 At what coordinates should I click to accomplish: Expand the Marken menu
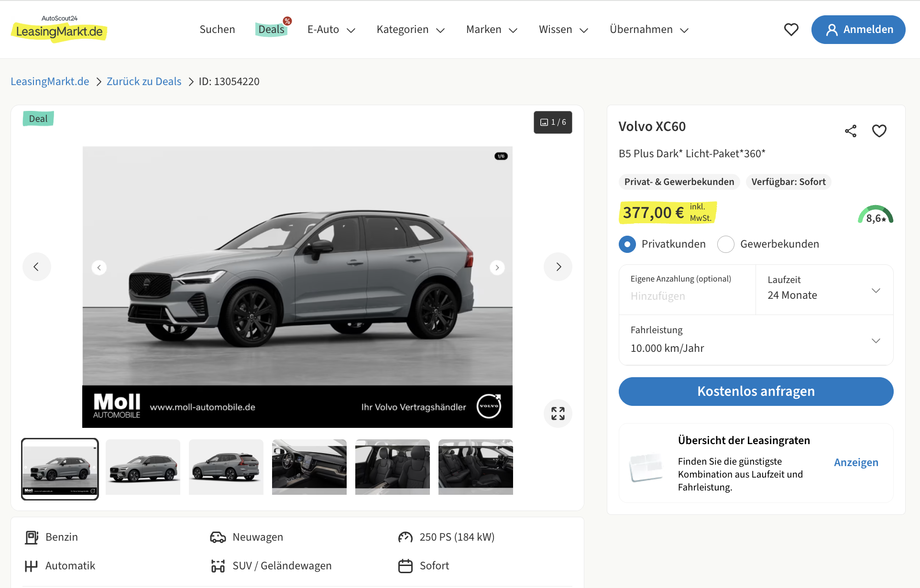pyautogui.click(x=492, y=30)
